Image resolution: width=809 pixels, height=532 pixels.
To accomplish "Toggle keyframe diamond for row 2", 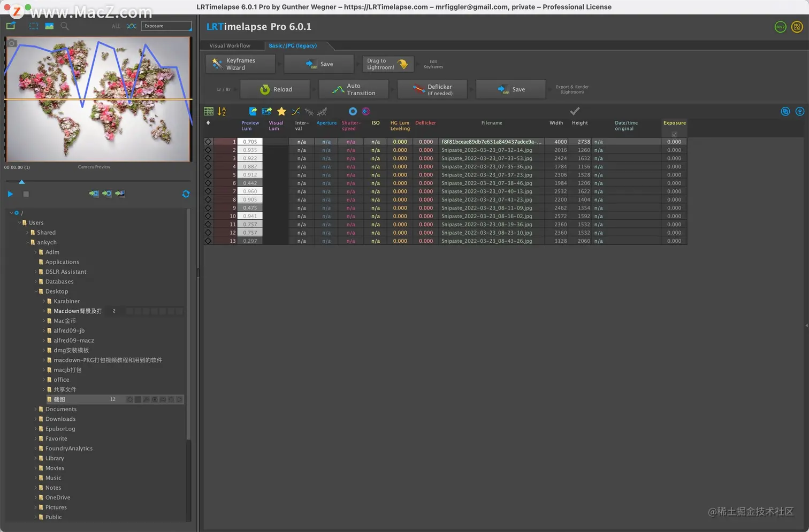I will pyautogui.click(x=208, y=150).
